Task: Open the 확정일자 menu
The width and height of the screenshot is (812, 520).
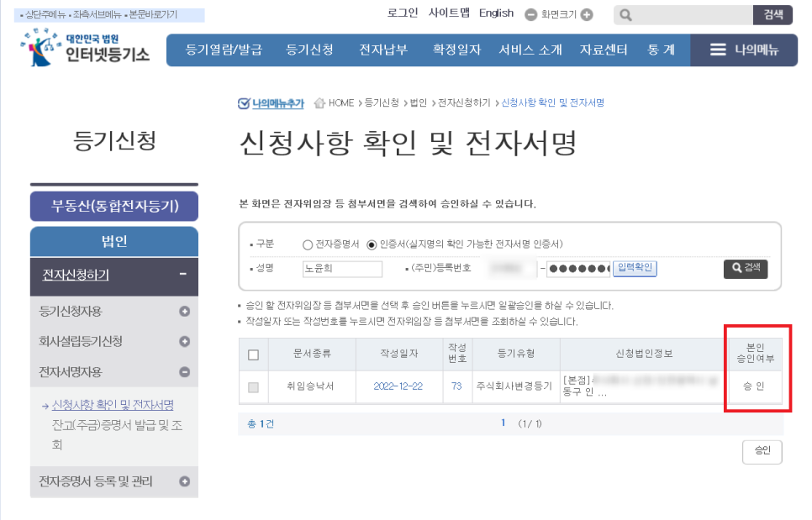Action: click(456, 50)
